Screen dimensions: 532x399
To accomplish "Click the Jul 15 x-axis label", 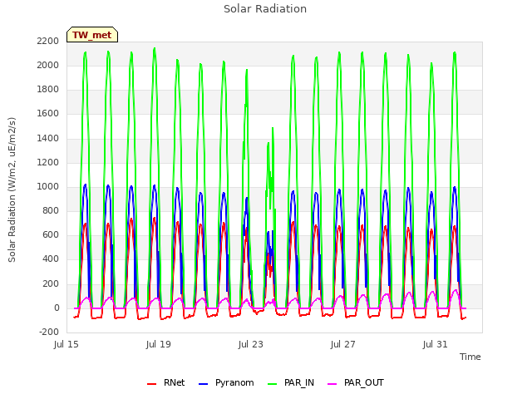I will pyautogui.click(x=66, y=344).
